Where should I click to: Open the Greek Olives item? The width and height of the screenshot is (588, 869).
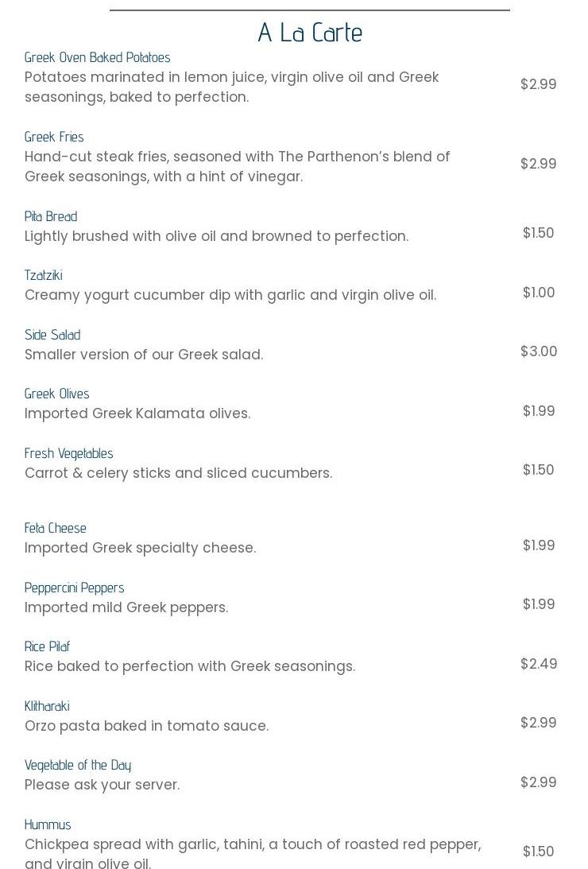coord(57,394)
